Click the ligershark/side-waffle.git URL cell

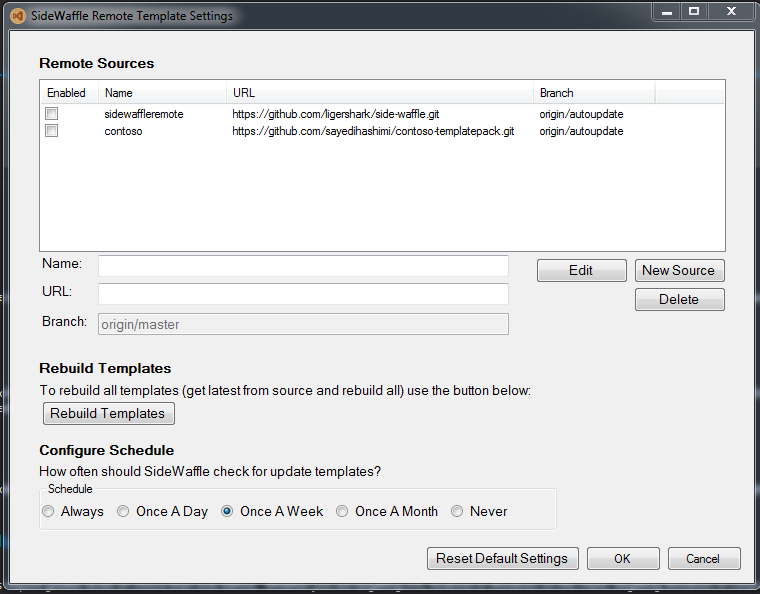pos(336,114)
